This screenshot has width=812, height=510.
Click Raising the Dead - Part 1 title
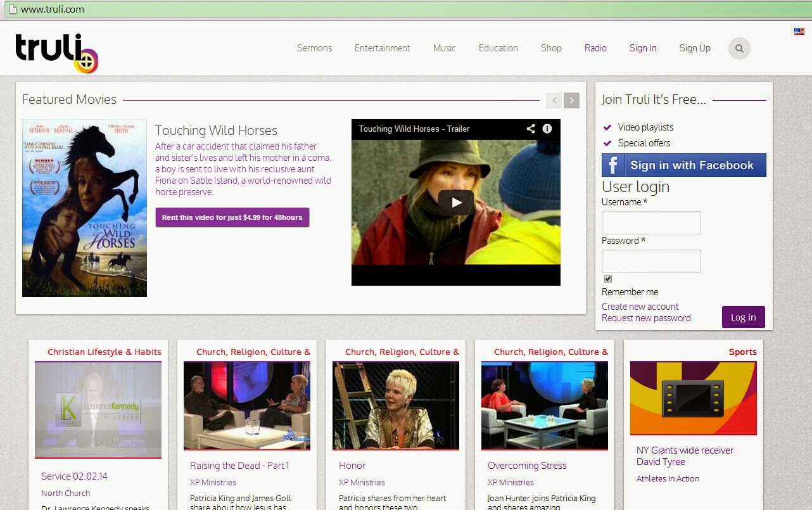(239, 466)
